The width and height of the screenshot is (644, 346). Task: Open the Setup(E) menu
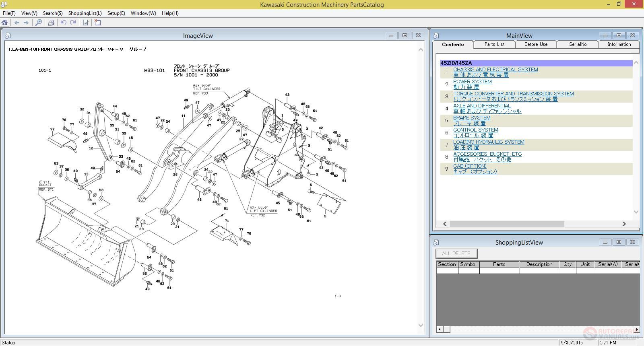[x=116, y=13]
